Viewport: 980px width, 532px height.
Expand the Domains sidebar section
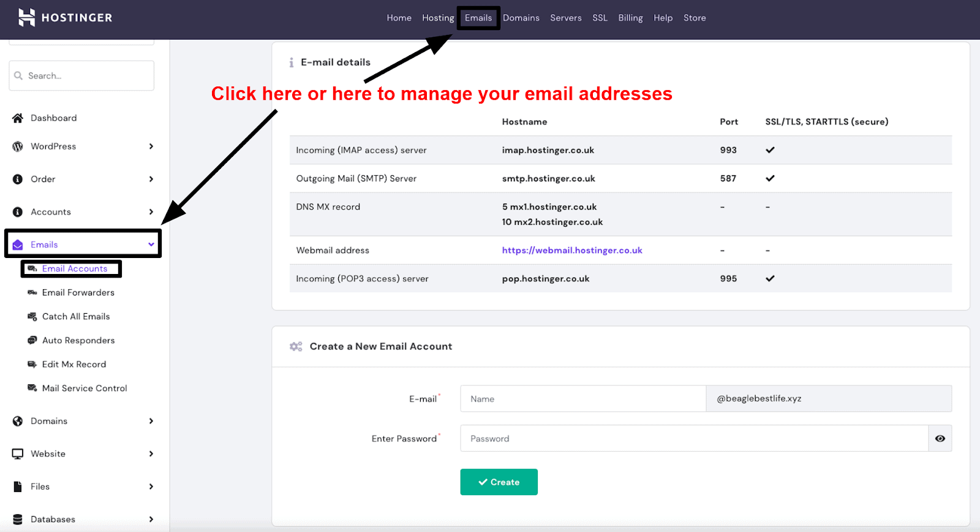[x=151, y=421]
